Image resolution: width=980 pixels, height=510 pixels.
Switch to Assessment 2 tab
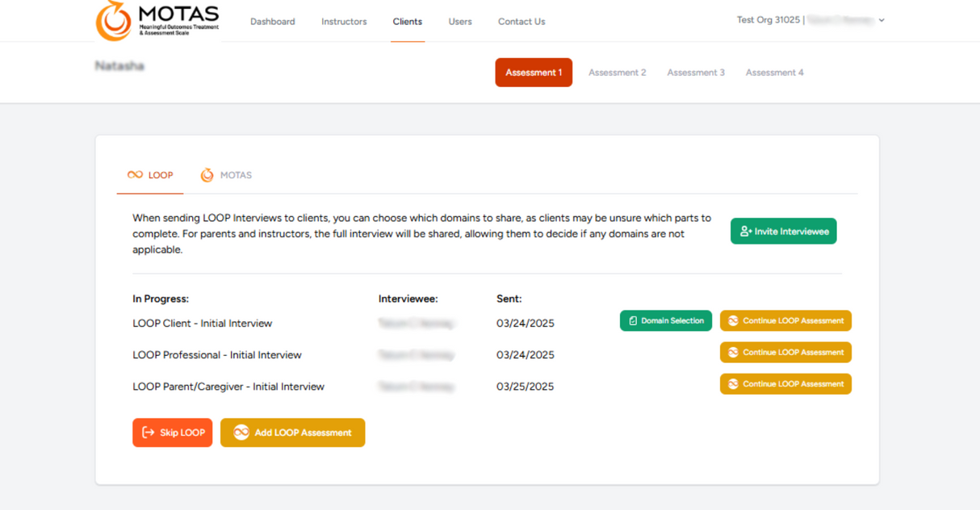(x=617, y=73)
